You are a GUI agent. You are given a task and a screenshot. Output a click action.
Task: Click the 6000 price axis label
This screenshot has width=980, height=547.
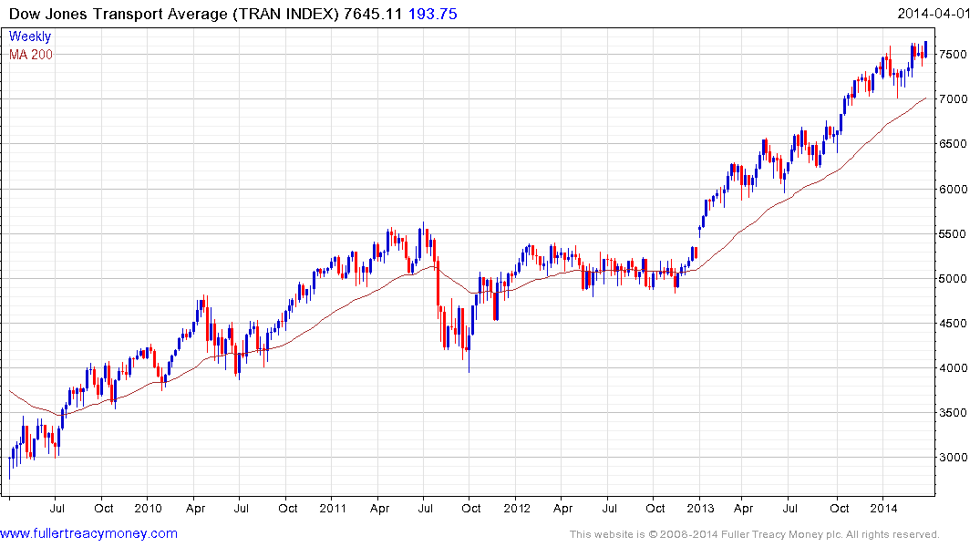pyautogui.click(x=954, y=190)
